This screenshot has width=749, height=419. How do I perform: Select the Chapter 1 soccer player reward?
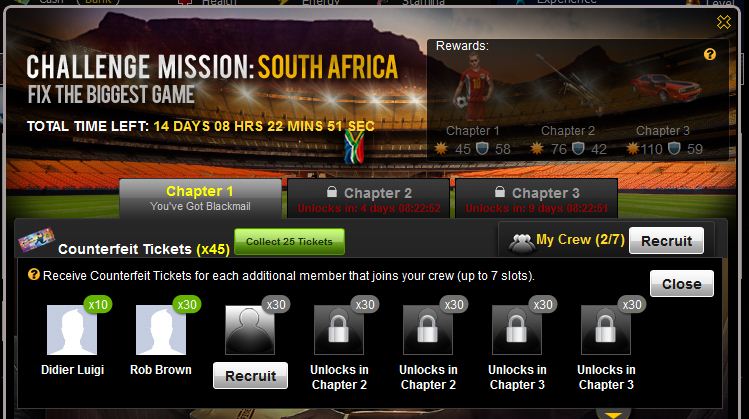471,87
